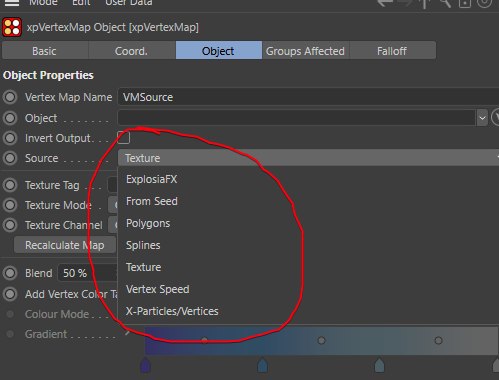Image resolution: width=499 pixels, height=380 pixels.
Task: Choose Splines in the Source list
Action: tap(143, 245)
